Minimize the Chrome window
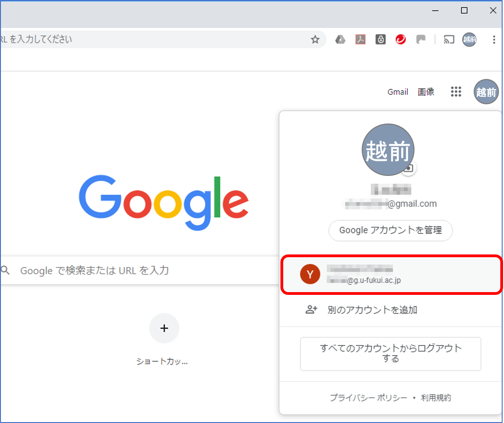 pos(435,11)
